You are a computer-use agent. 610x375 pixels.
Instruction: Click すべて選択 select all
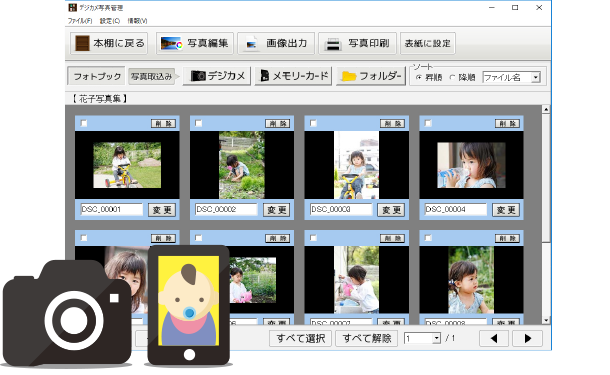pos(300,338)
